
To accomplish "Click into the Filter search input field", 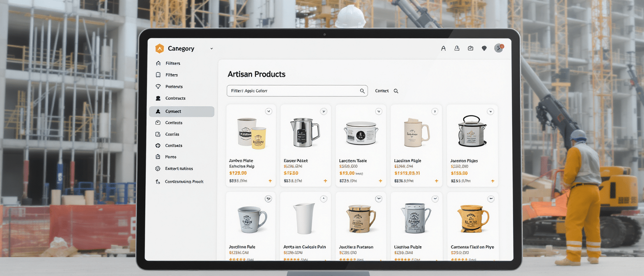I will coord(292,91).
